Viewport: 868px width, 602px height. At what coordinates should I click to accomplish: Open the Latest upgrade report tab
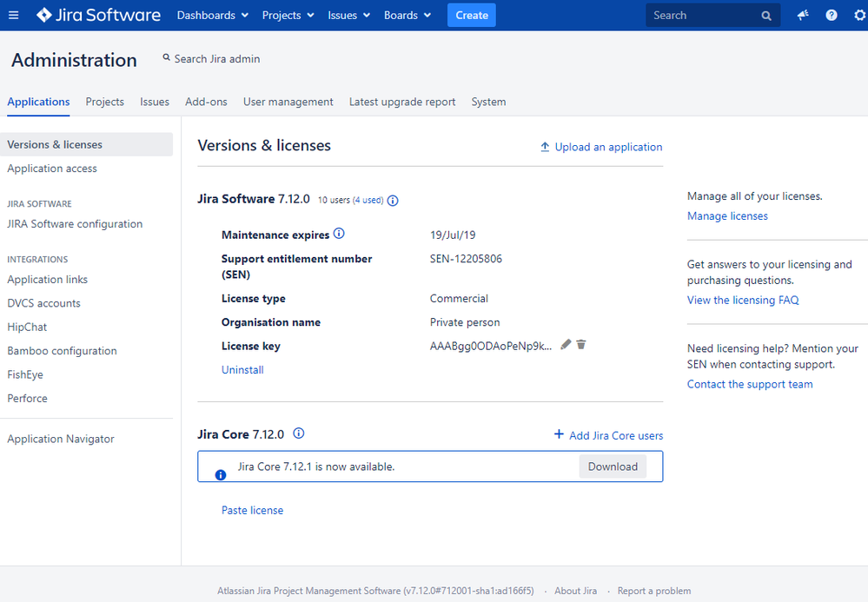pos(402,102)
